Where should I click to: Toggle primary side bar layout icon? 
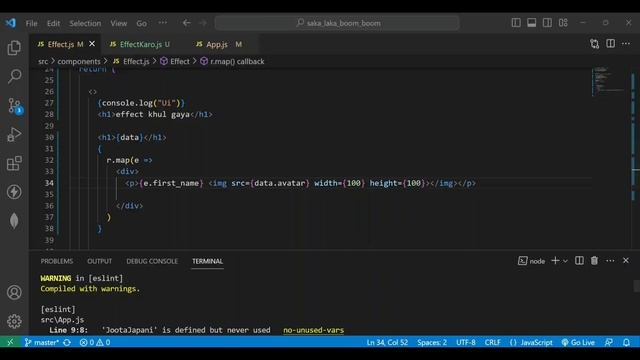tap(516, 23)
